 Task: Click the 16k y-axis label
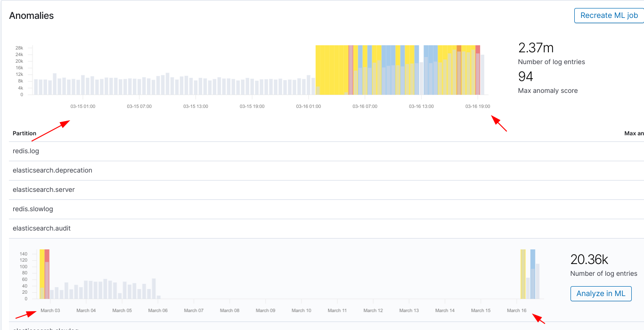point(19,68)
